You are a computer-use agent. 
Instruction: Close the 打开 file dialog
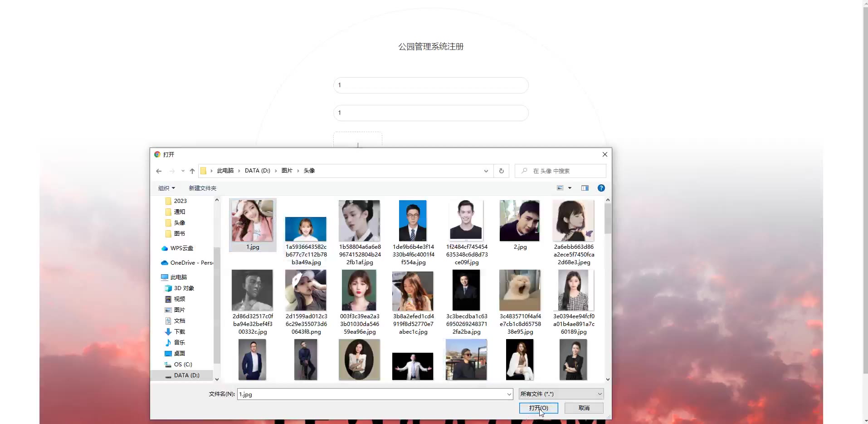point(605,154)
